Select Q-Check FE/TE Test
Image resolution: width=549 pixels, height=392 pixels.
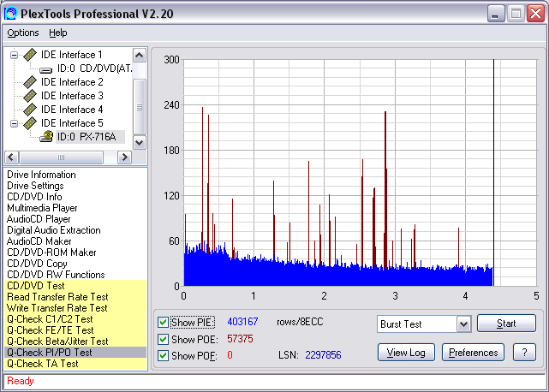pos(75,330)
